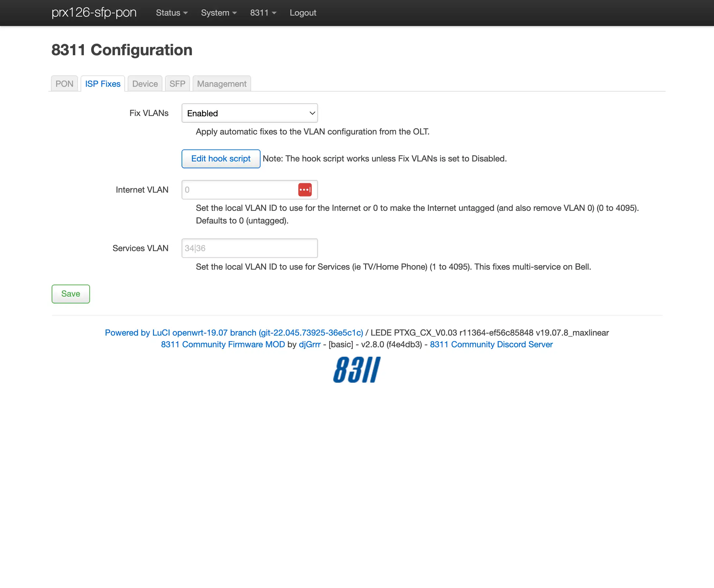Click the Edit hook script button

(x=221, y=159)
